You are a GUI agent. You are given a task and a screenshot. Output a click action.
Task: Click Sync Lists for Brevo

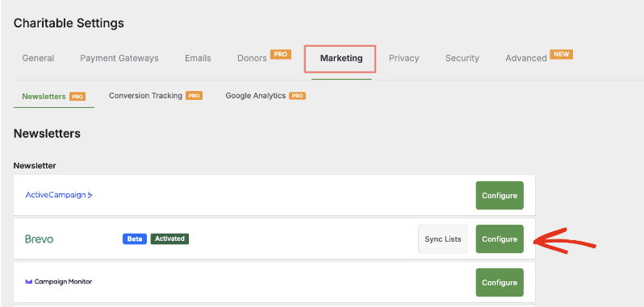coord(443,239)
